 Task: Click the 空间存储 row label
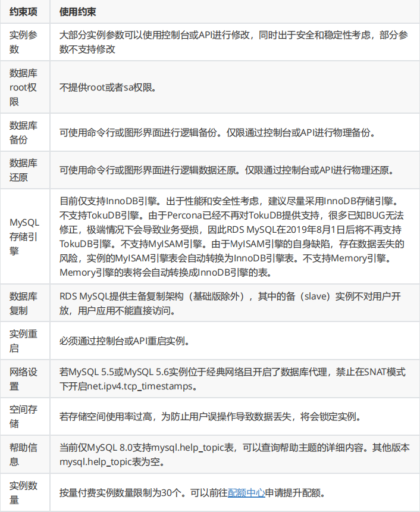(23, 416)
